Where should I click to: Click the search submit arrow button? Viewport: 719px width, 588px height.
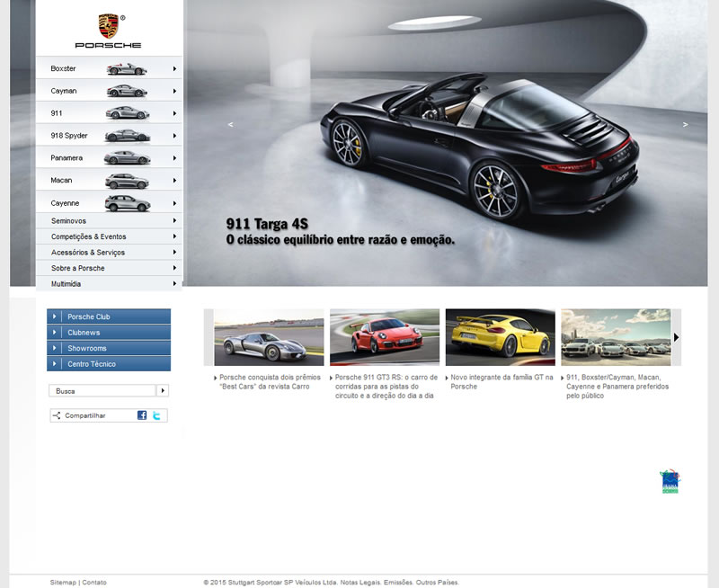pyautogui.click(x=163, y=390)
